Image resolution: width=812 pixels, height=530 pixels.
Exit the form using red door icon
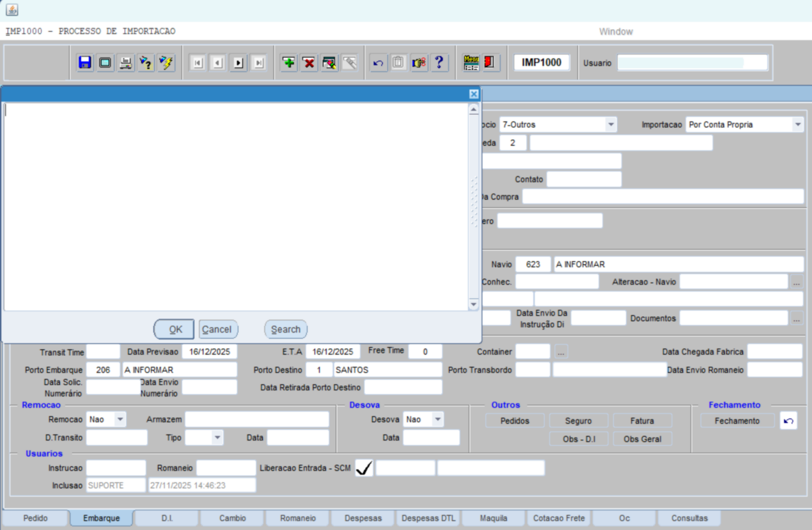click(x=490, y=63)
